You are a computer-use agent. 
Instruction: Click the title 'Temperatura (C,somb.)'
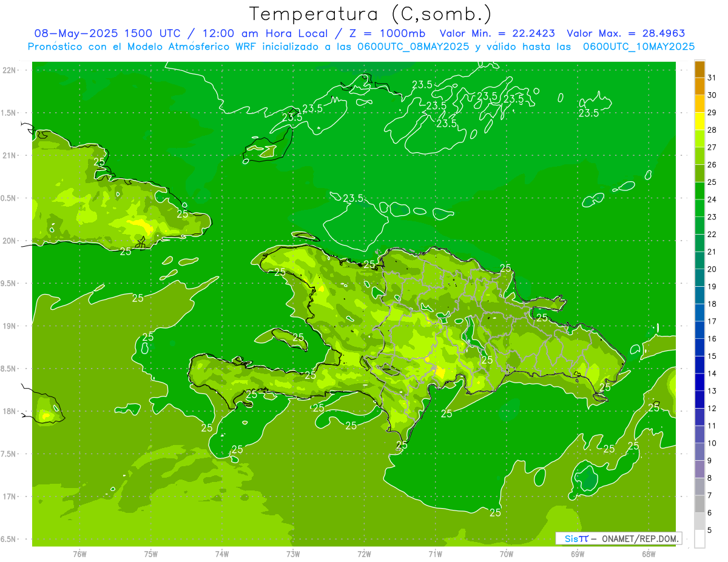click(x=370, y=14)
